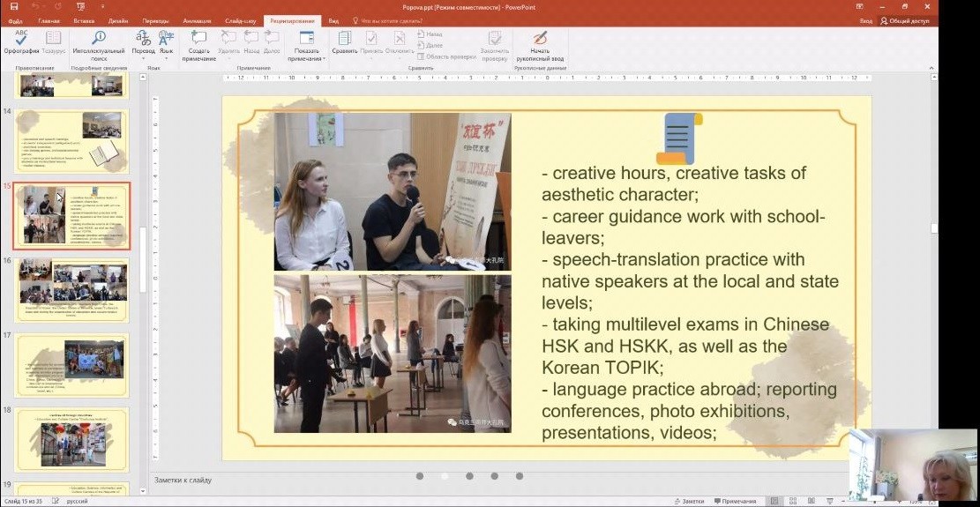The image size is (980, 507).
Task: Click the Вход sign-in link
Action: click(x=865, y=20)
